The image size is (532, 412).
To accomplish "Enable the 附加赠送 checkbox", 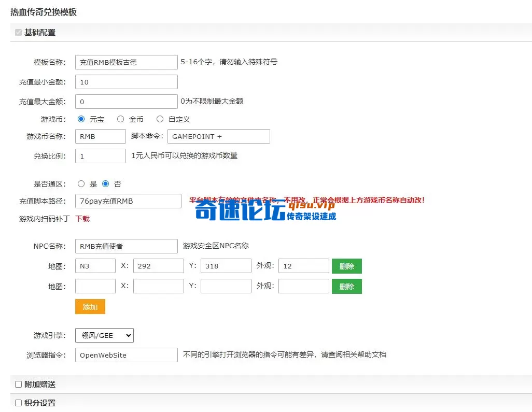I will click(x=18, y=385).
